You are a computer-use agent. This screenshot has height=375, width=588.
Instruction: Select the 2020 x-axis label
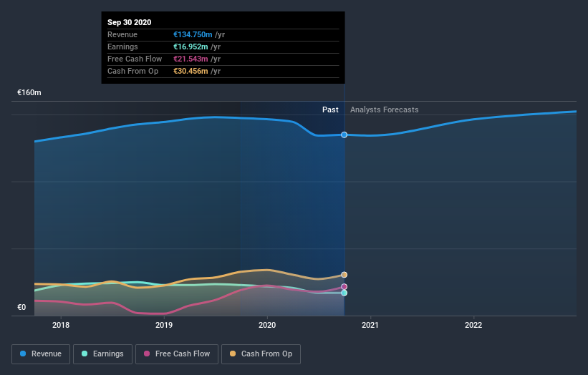coord(267,325)
